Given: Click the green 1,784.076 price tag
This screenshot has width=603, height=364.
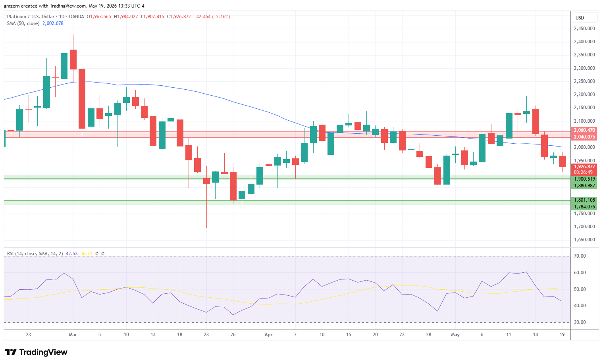Looking at the screenshot, I should click(x=584, y=207).
